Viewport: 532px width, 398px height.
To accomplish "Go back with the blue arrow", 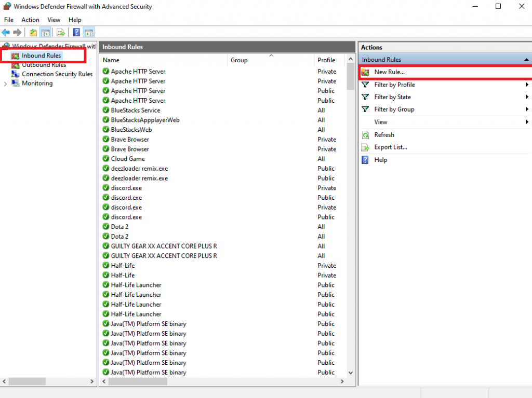I will click(6, 33).
